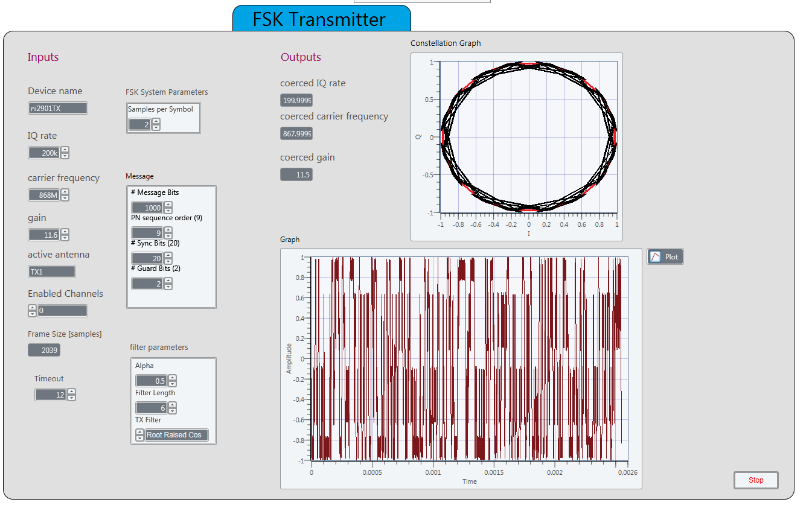Adjust the gain stepper arrows

[65, 235]
